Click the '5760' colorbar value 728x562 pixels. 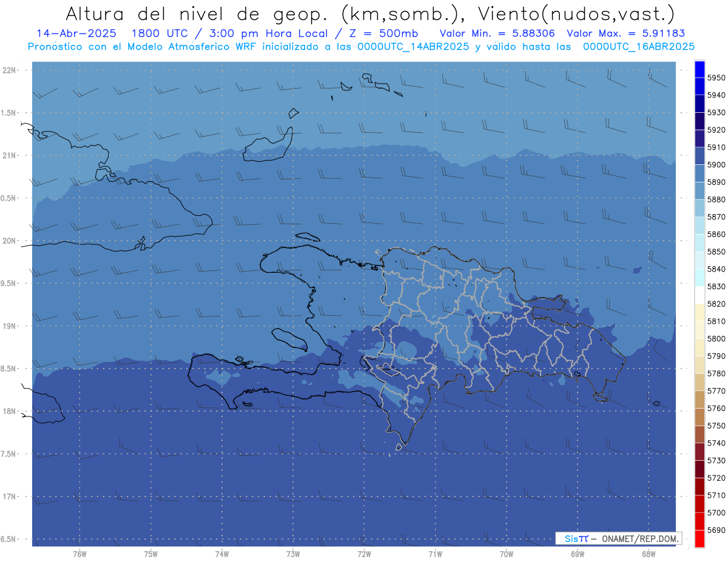(x=716, y=408)
